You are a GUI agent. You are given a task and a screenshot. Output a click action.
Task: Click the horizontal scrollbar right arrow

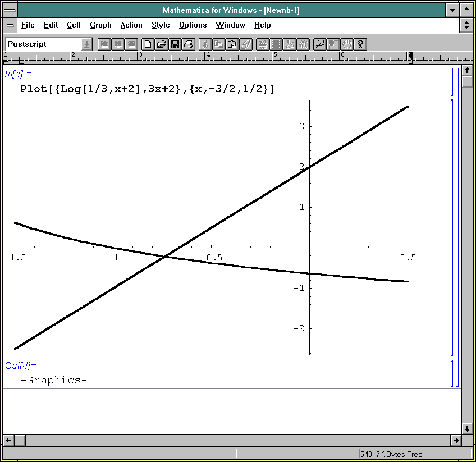455,440
